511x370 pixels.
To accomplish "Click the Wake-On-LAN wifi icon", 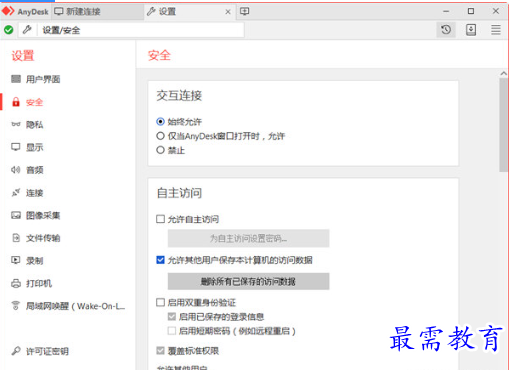I will click(16, 306).
